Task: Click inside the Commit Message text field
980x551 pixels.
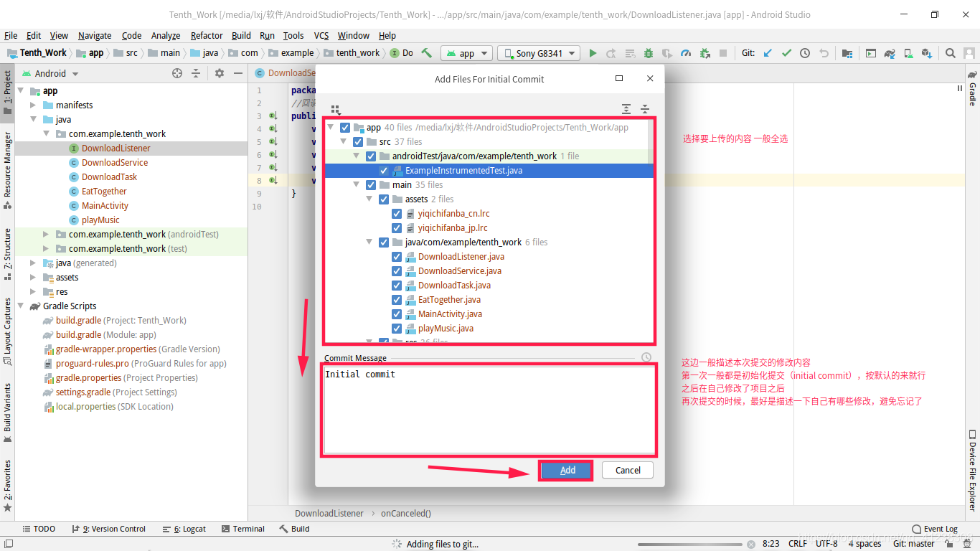Action: (489, 410)
